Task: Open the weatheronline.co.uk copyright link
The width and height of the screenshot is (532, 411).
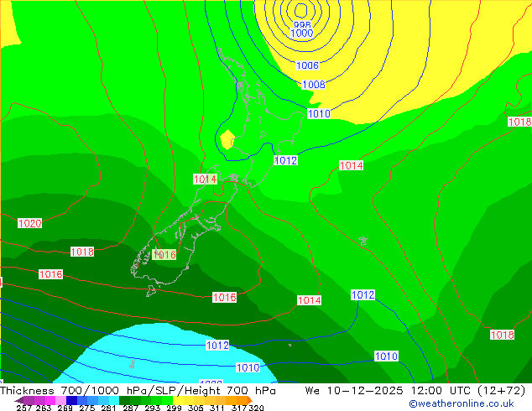Action: pos(462,403)
